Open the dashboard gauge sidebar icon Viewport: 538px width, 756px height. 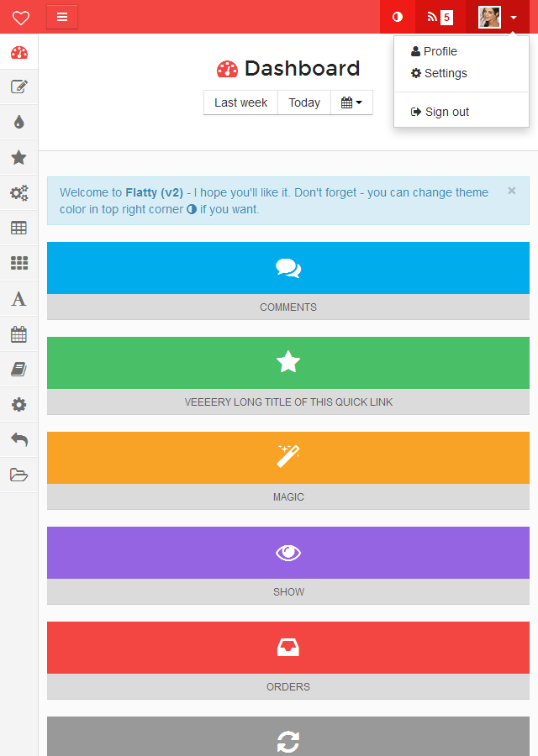(x=18, y=52)
